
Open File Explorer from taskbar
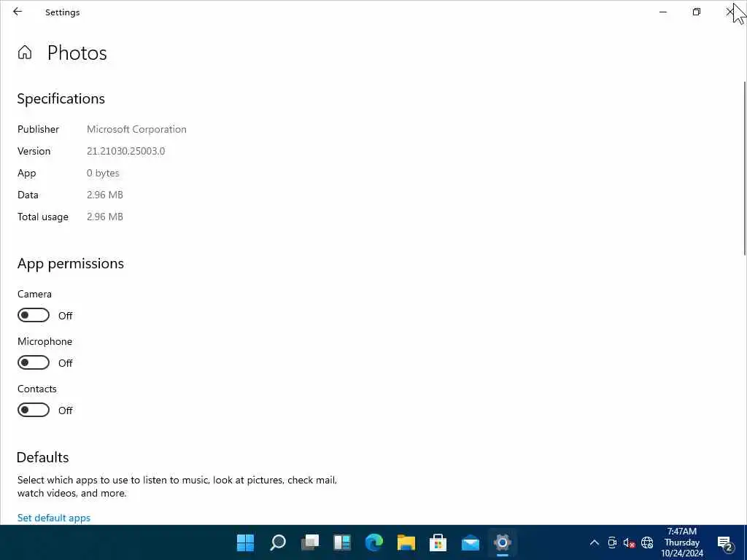tap(406, 542)
